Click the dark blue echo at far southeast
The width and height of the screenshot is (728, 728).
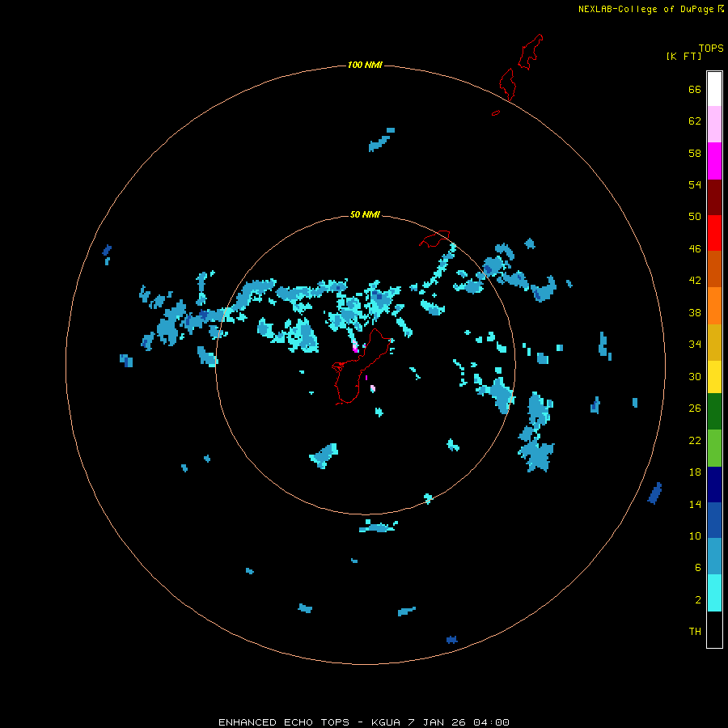(654, 493)
